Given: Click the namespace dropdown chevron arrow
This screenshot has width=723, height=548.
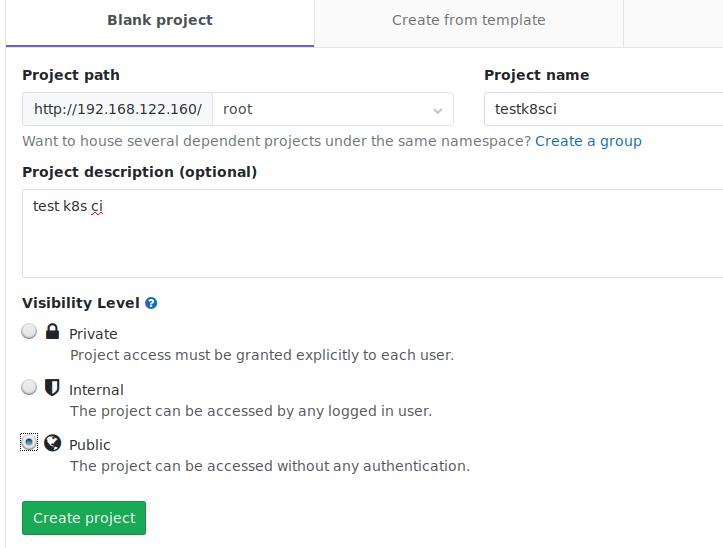Looking at the screenshot, I should (437, 110).
